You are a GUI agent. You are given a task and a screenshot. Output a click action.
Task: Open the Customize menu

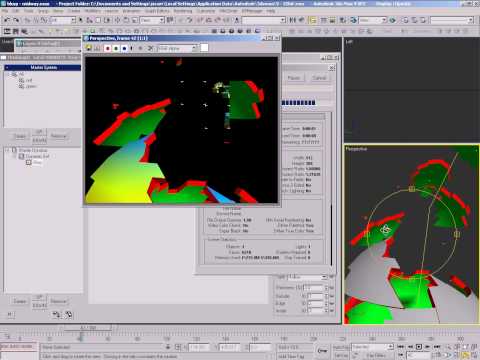coord(206,11)
